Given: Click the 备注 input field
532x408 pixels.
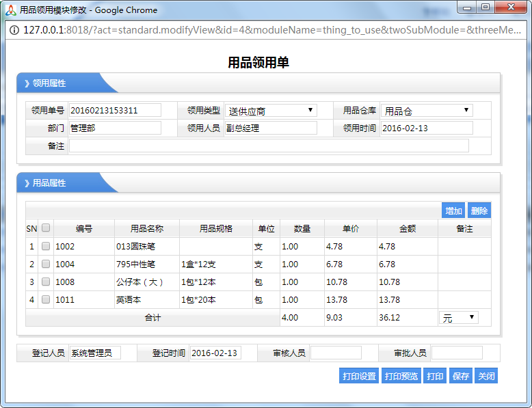Looking at the screenshot, I should coord(269,146).
